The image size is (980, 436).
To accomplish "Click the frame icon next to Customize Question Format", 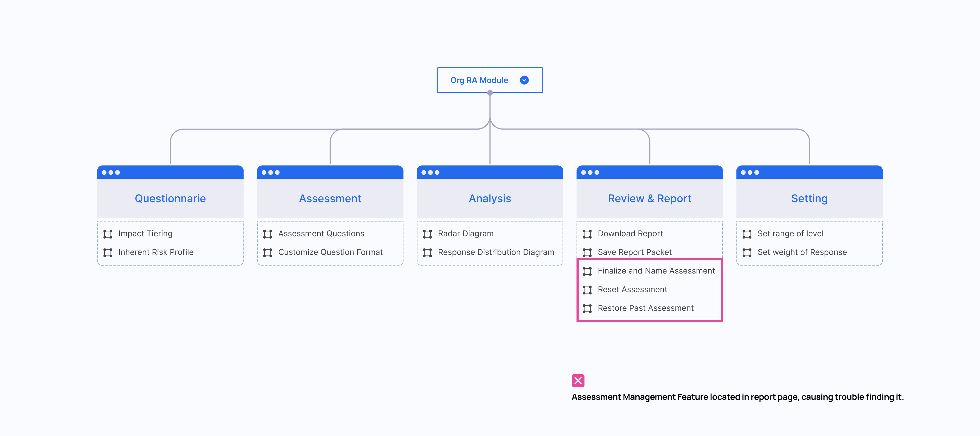I will (267, 252).
